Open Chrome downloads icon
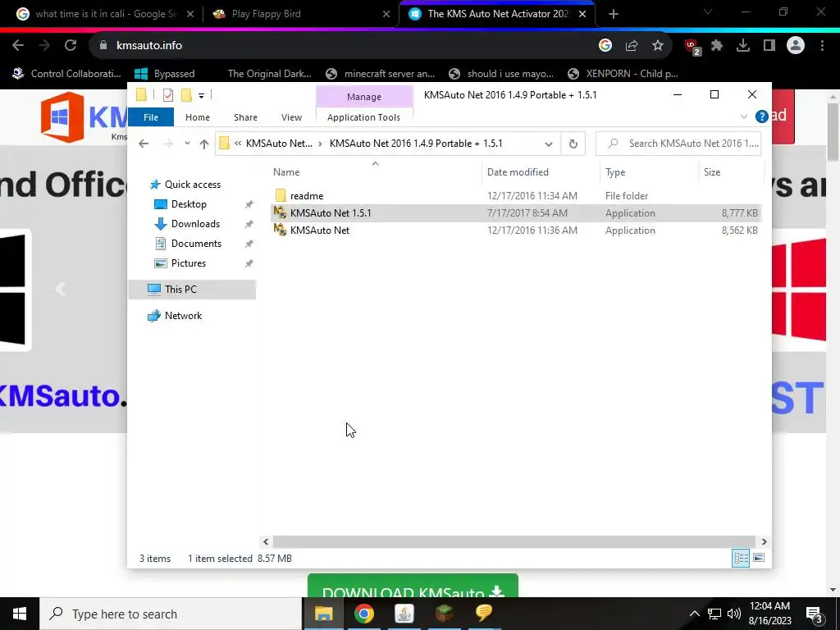Viewport: 840px width, 630px height. point(743,46)
